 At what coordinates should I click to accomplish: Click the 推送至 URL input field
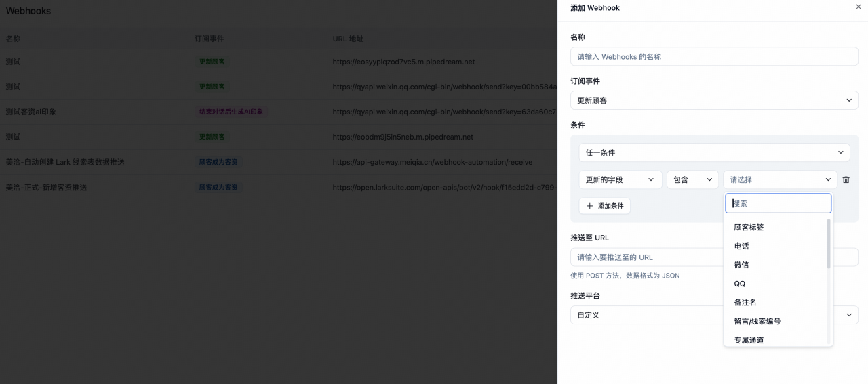(644, 257)
